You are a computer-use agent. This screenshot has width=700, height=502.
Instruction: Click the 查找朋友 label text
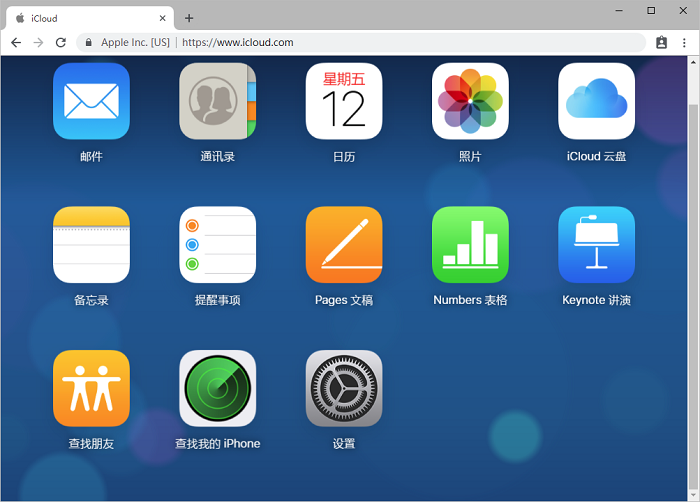[91, 443]
